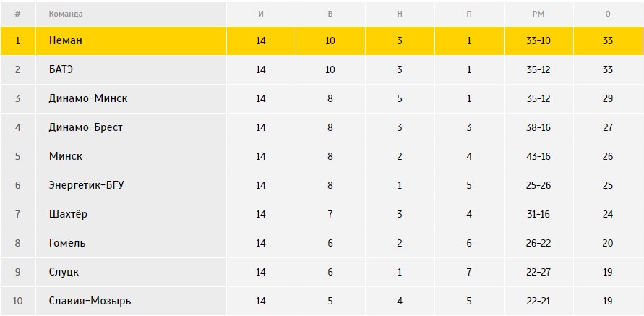The image size is (644, 316).
Task: Click the Гомель team name
Action: (x=67, y=243)
